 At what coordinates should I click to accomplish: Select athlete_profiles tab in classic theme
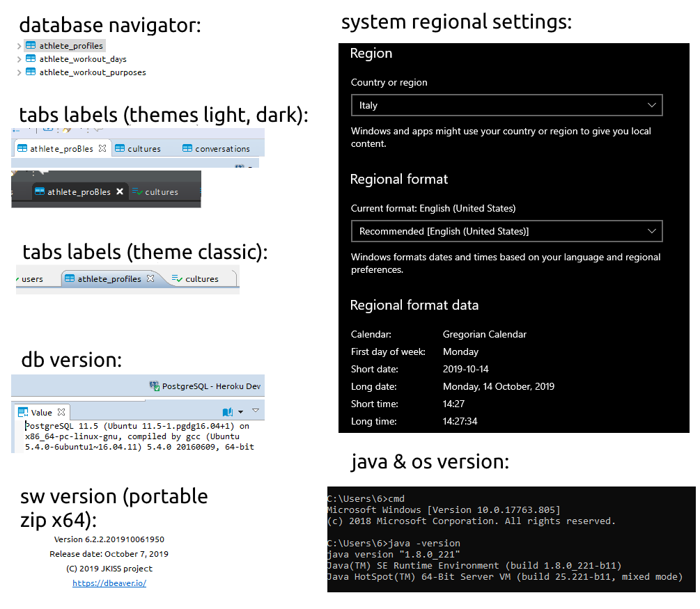(109, 279)
